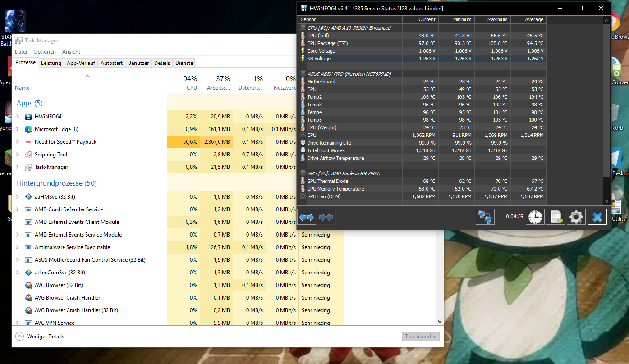Select the Temp2 sensor row

pyautogui.click(x=422, y=97)
